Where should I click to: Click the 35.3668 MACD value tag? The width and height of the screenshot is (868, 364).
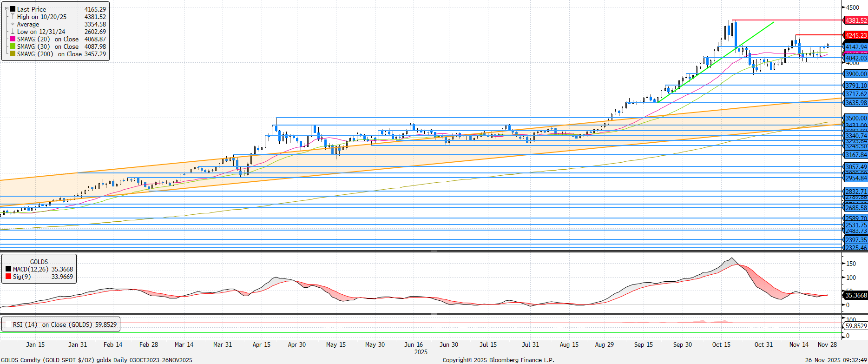pos(855,295)
